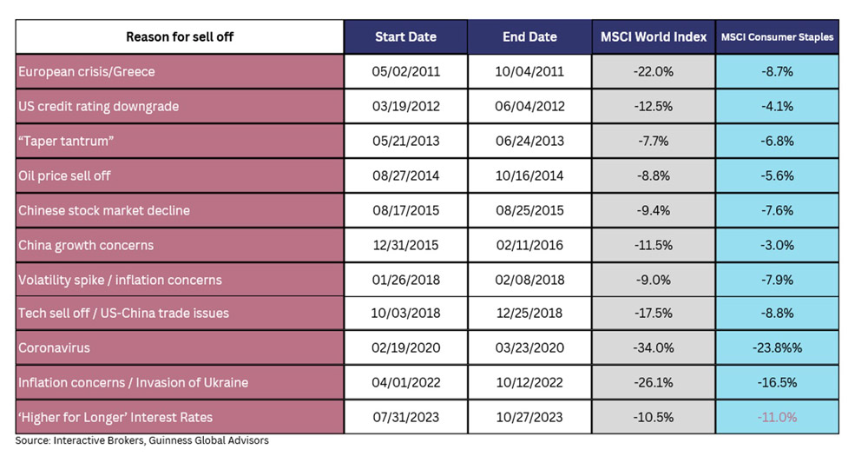Screen dimensions: 868x456
Task: Click the MSCI Consumer Staples header
Action: click(777, 37)
